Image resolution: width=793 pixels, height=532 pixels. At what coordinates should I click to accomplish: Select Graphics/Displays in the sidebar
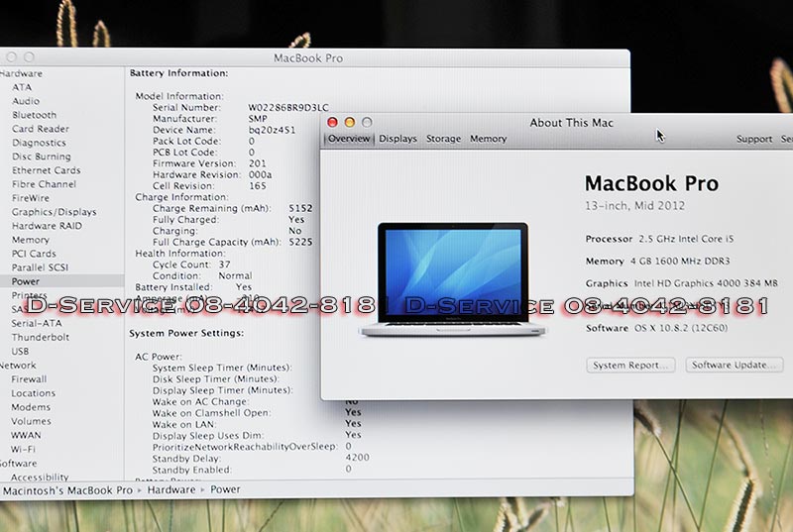pos(55,212)
